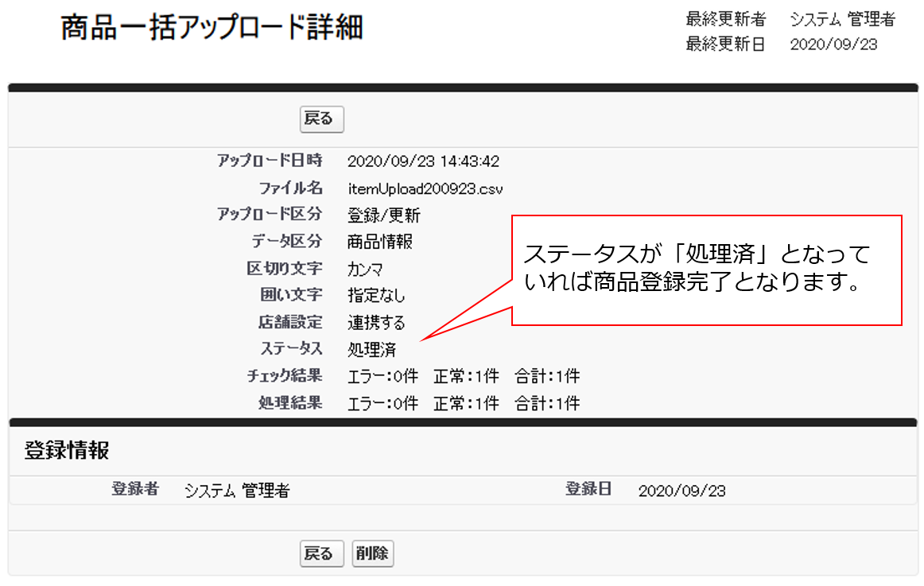Click the 戻る button above the upload details

tap(321, 119)
